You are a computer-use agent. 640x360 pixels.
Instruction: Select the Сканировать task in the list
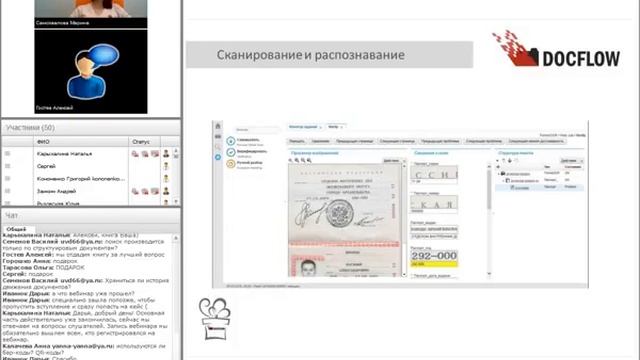point(248,140)
